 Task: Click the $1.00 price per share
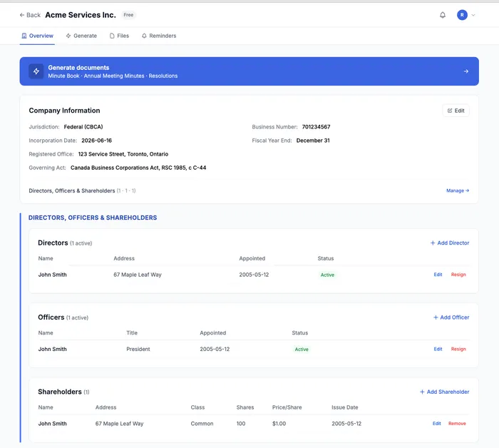pos(279,424)
